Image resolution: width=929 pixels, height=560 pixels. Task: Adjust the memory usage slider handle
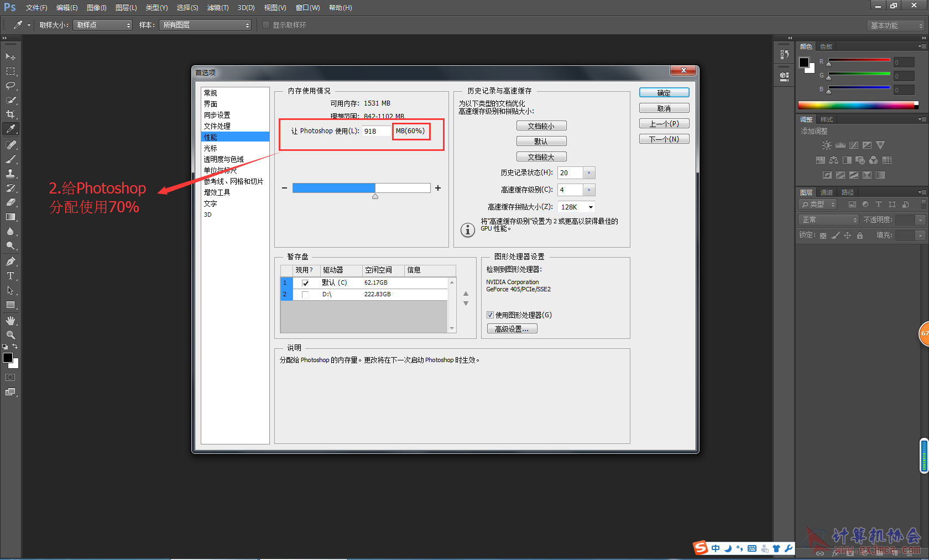click(375, 196)
